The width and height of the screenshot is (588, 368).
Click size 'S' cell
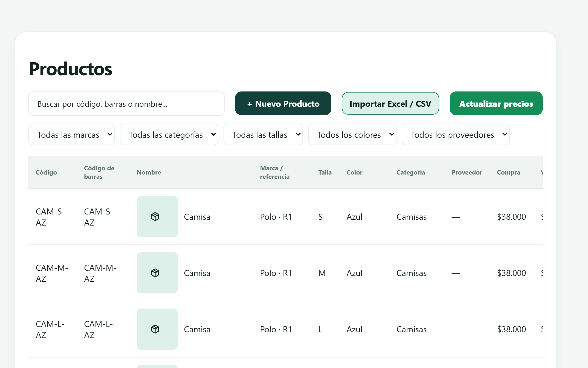pyautogui.click(x=320, y=217)
